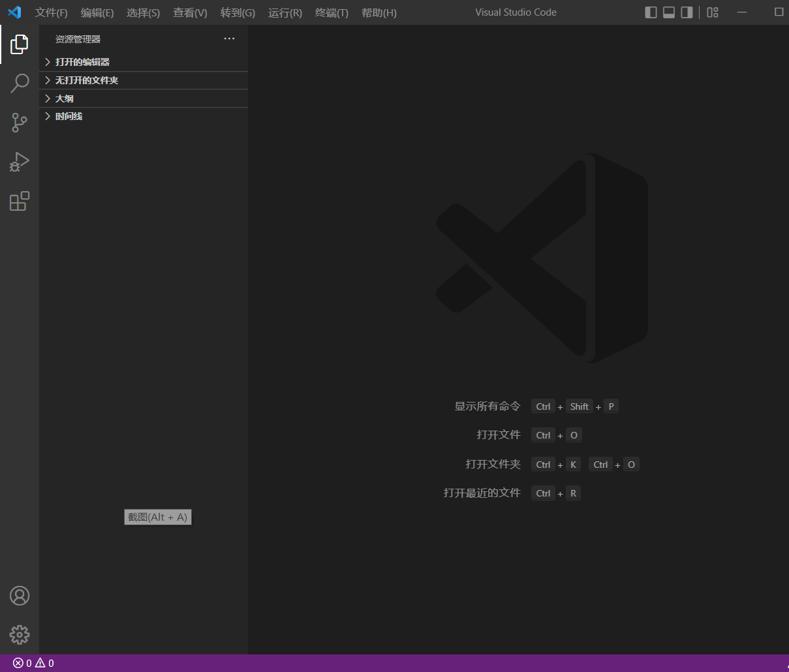Open the Search view in activity bar
Screen dimensions: 789x672
coord(20,84)
